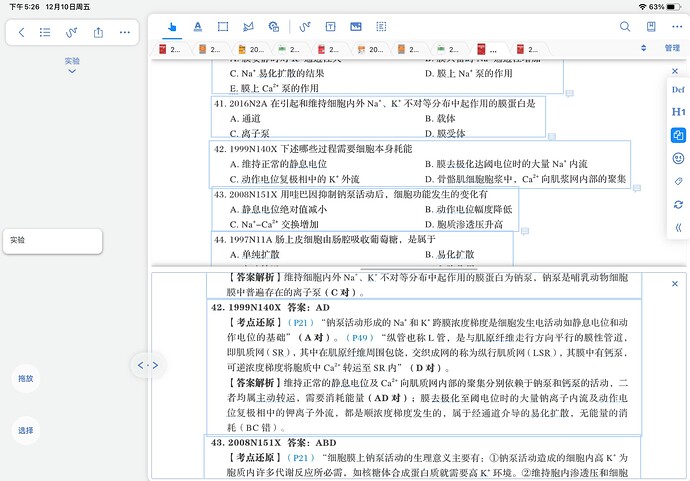Screen dimensions: 690x481
Task: Open tab sort up-down arrows
Action: 644,48
